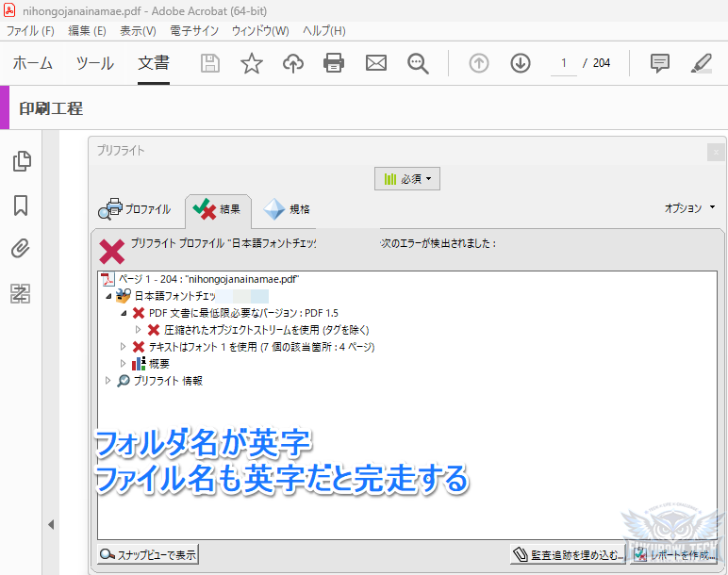Open the プロファイル preflight tab
The height and width of the screenshot is (575, 728).
(135, 209)
